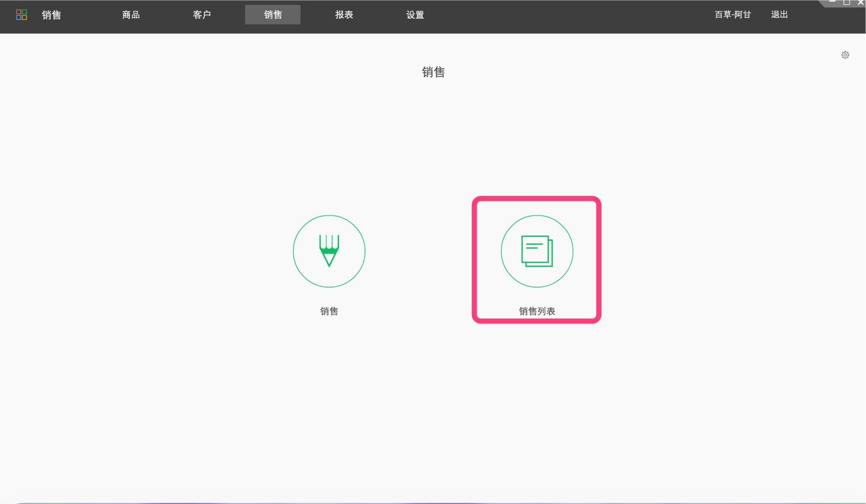Open the gear settings icon at right
866x504 pixels.
[x=845, y=55]
